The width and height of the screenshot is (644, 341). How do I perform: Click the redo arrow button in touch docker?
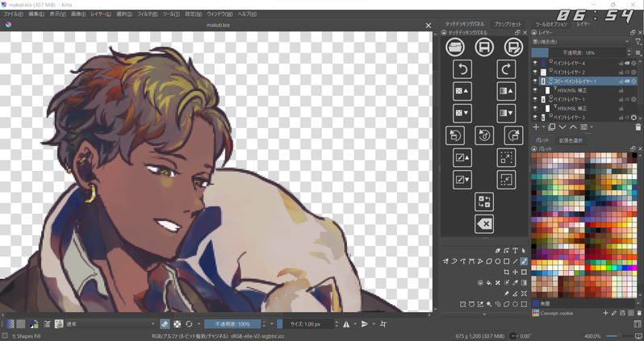point(506,69)
